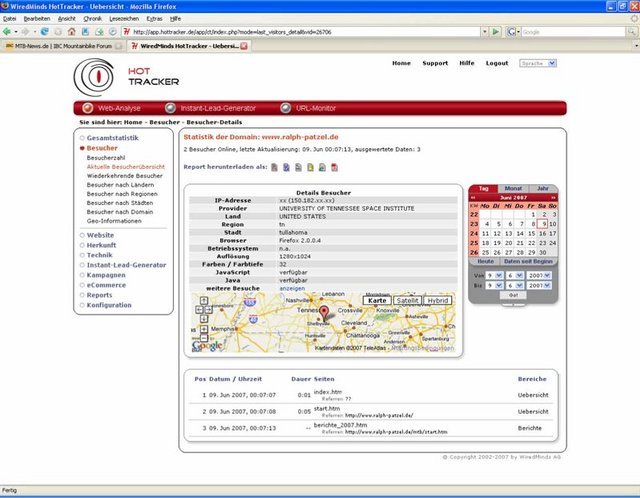
Task: Go to the browser Home page icon
Action: (72, 31)
